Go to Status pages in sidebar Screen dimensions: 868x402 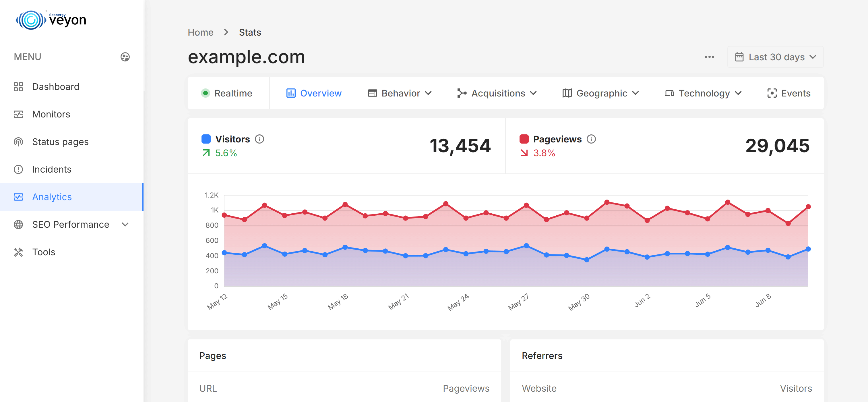(60, 142)
